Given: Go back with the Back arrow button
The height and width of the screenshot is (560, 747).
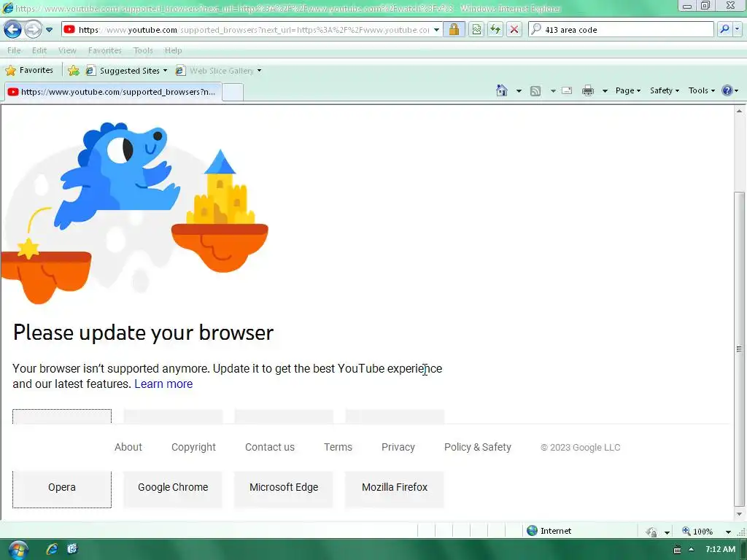Looking at the screenshot, I should 12,29.
